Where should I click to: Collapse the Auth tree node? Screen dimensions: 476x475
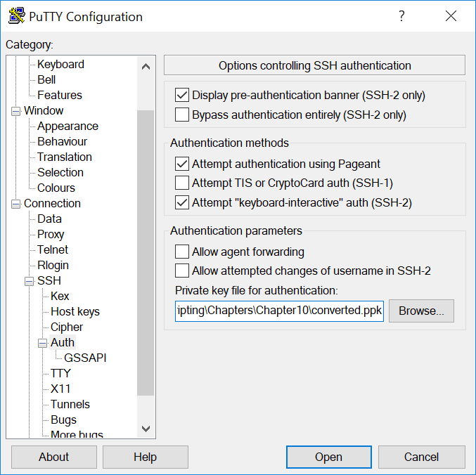tap(42, 343)
